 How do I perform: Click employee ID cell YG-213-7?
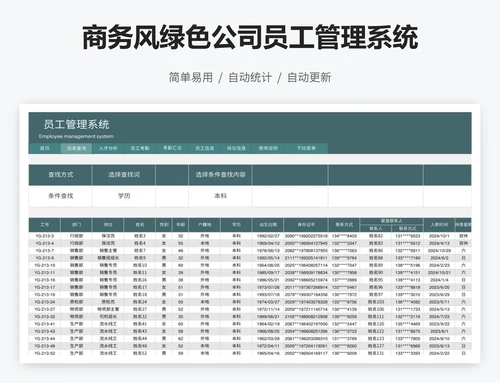point(45,251)
